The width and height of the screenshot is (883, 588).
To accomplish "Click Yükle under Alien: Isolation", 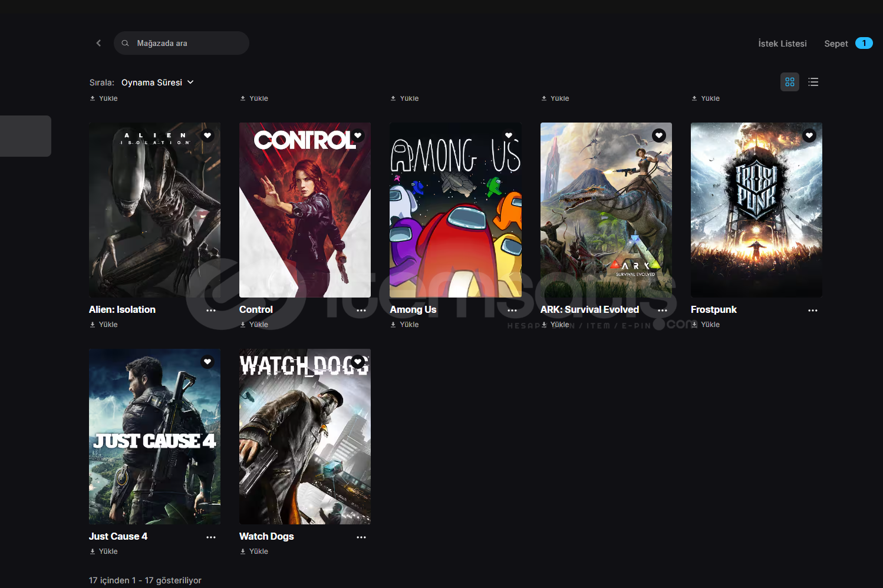I will click(x=104, y=325).
